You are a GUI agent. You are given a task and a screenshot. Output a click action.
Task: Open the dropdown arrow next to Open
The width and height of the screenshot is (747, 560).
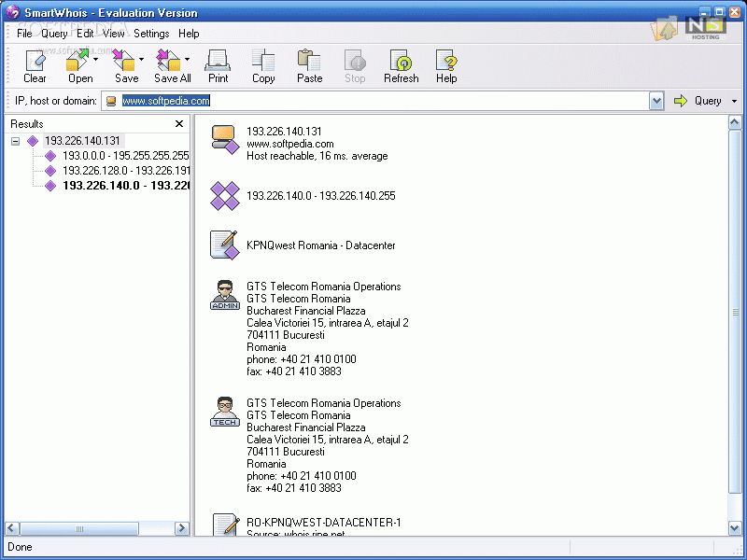pos(96,60)
